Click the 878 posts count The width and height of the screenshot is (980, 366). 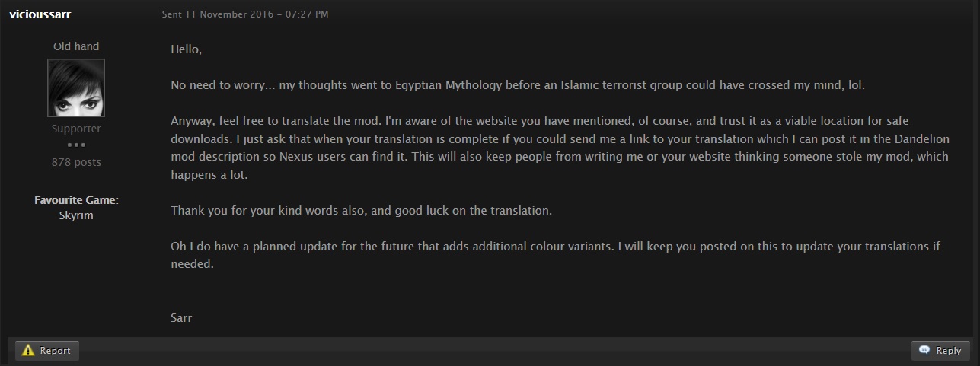tap(76, 162)
